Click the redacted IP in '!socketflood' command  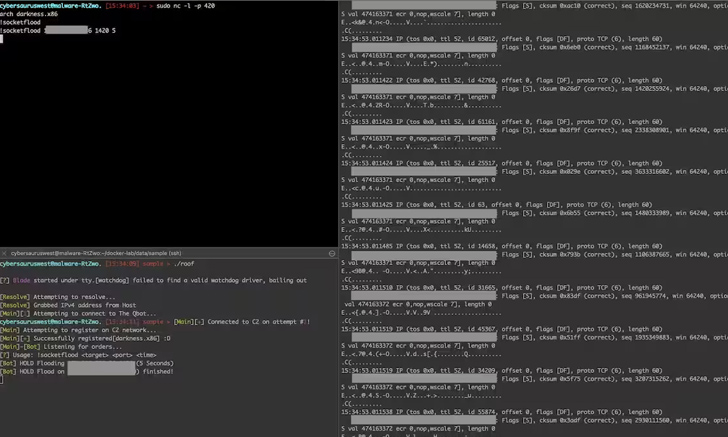66,31
